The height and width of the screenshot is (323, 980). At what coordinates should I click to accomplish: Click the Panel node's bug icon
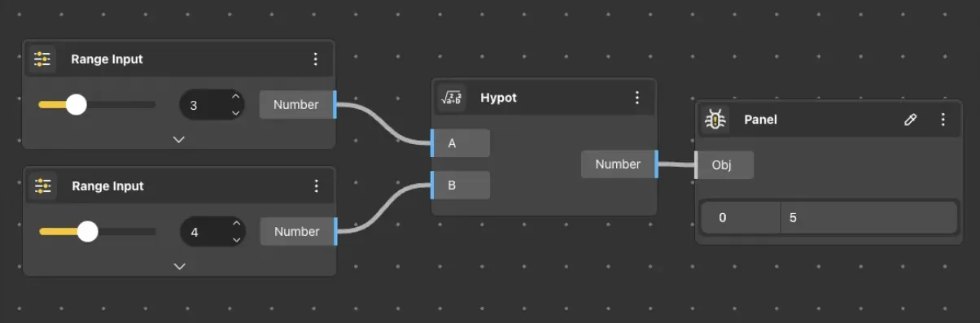(x=715, y=120)
